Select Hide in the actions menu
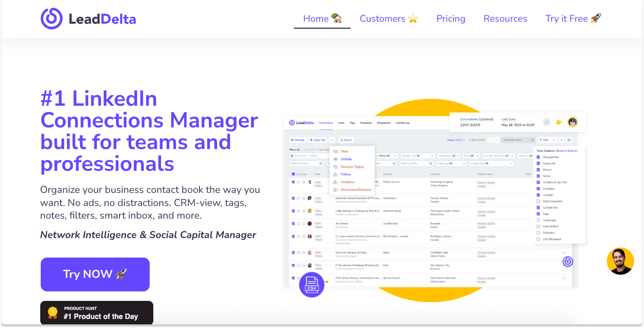Screen dimensions: 644x328 click(344, 152)
